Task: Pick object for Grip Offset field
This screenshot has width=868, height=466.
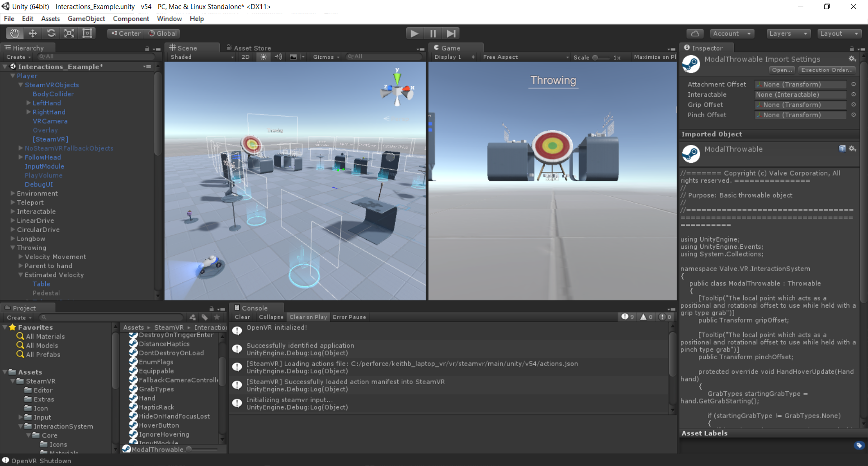Action: 854,105
